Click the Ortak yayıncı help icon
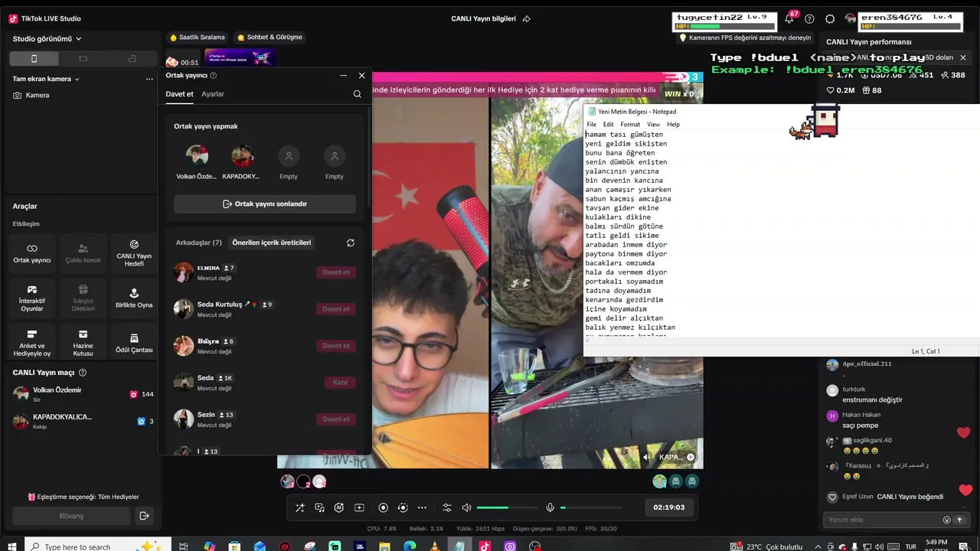This screenshot has width=980, height=551. [x=213, y=76]
